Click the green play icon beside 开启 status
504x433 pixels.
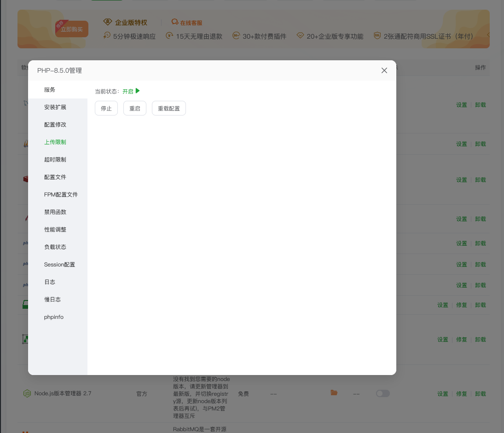[x=138, y=91]
